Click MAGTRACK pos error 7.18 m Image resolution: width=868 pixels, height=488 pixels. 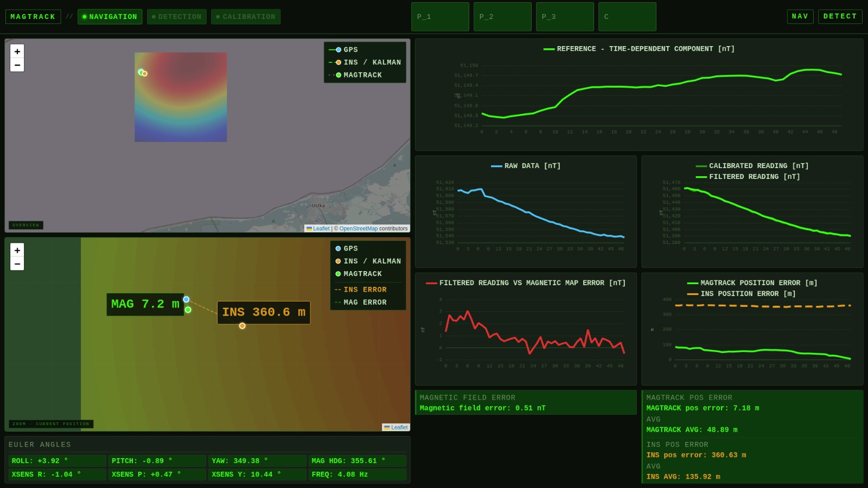(x=703, y=408)
